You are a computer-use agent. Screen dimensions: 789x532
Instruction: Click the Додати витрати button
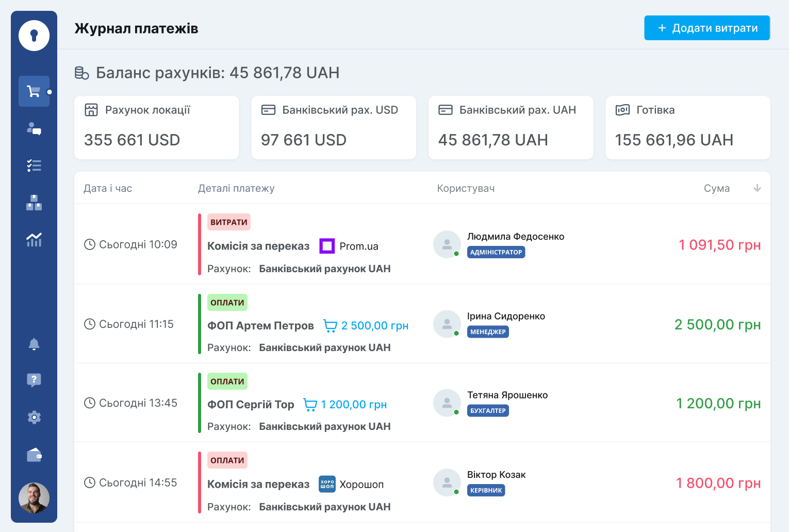click(x=707, y=28)
